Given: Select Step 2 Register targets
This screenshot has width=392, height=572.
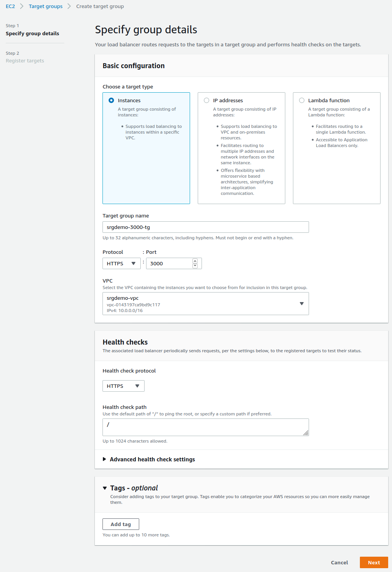Looking at the screenshot, I should 25,60.
